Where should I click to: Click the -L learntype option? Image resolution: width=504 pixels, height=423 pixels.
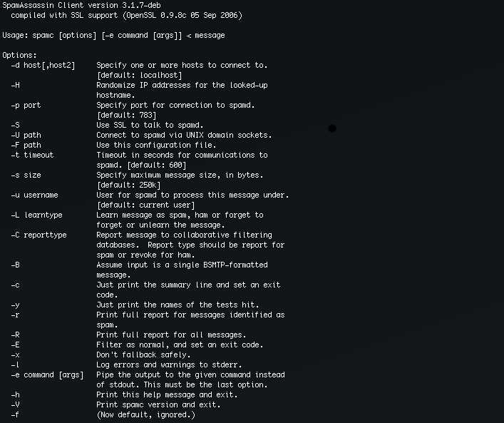36,215
